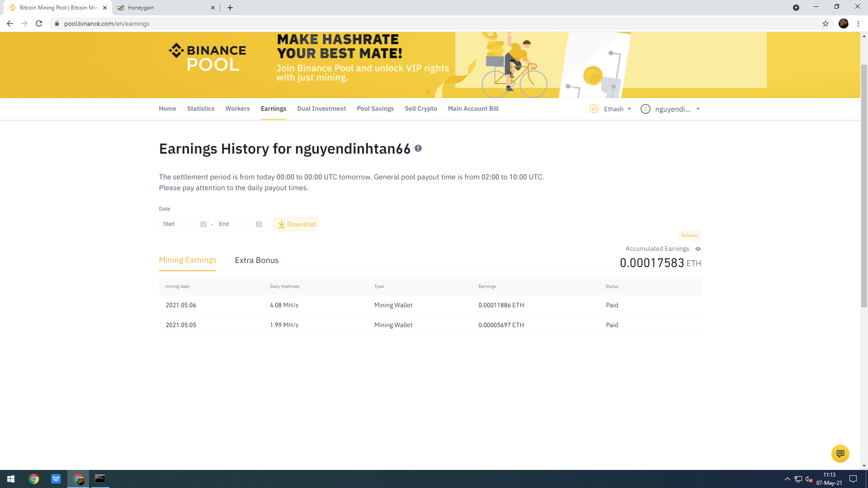
Task: Toggle Accumulated Earnings visibility eye
Action: point(698,249)
